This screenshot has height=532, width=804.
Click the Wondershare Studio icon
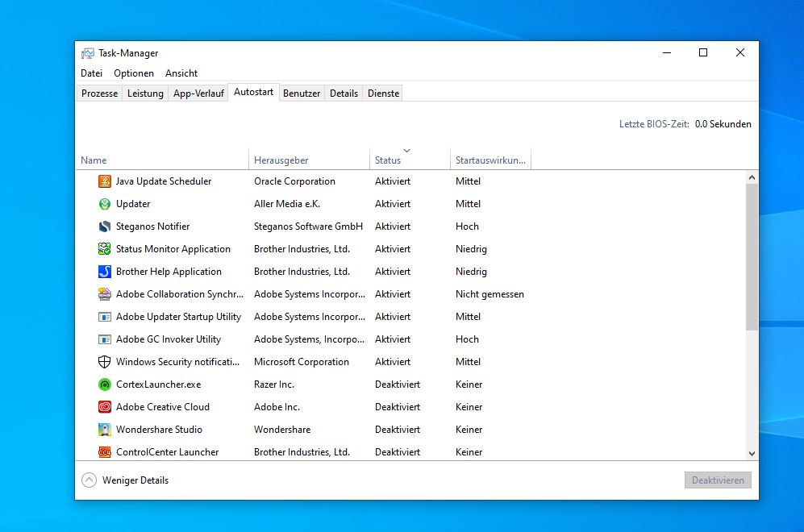pos(105,430)
